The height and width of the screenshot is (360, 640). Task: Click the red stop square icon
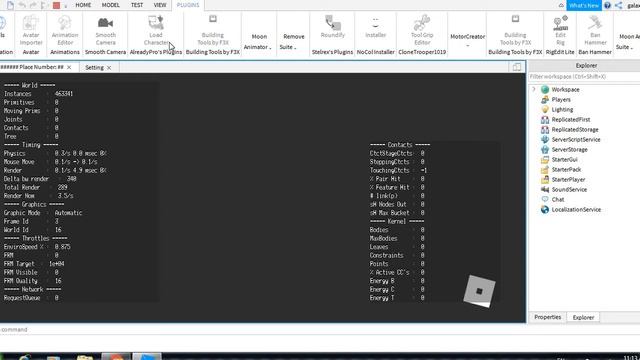56,5
